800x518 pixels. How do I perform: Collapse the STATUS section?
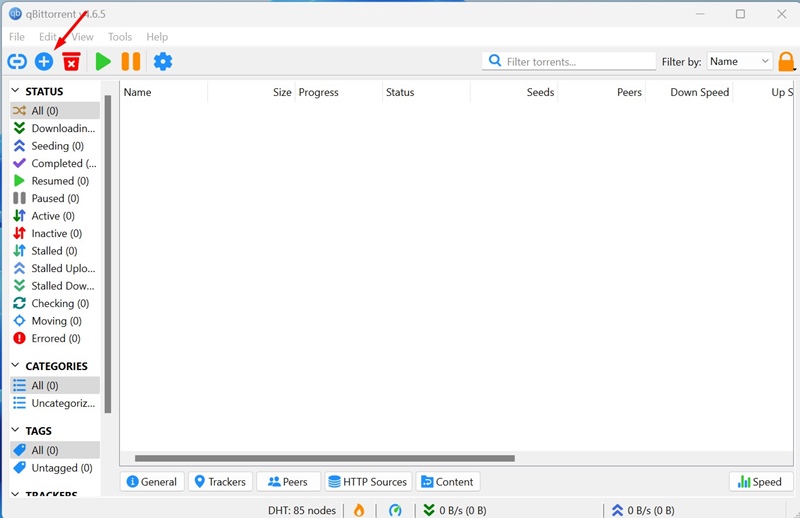tap(15, 91)
